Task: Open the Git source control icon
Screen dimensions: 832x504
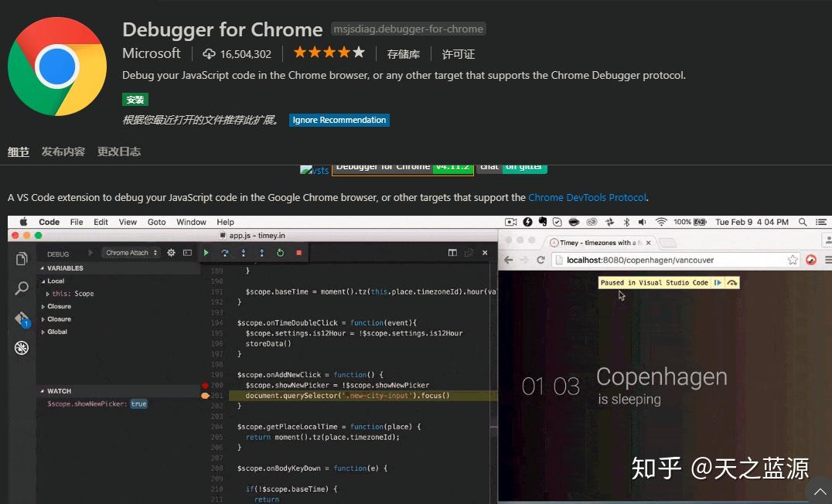Action: pos(22,318)
